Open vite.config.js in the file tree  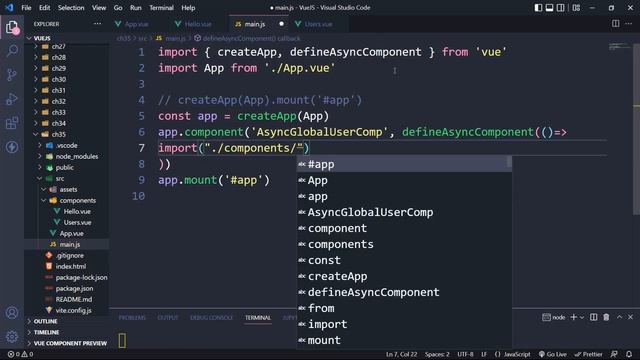pyautogui.click(x=73, y=310)
